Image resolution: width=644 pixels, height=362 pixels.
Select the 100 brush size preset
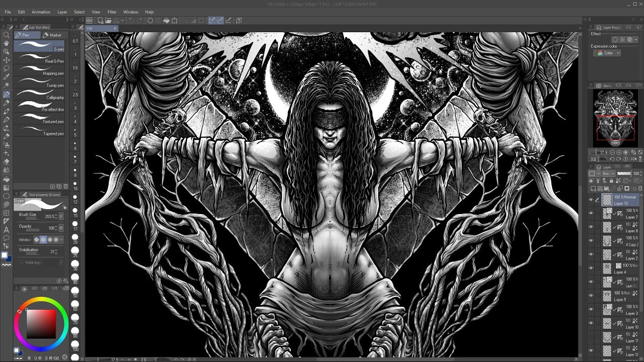tap(75, 346)
